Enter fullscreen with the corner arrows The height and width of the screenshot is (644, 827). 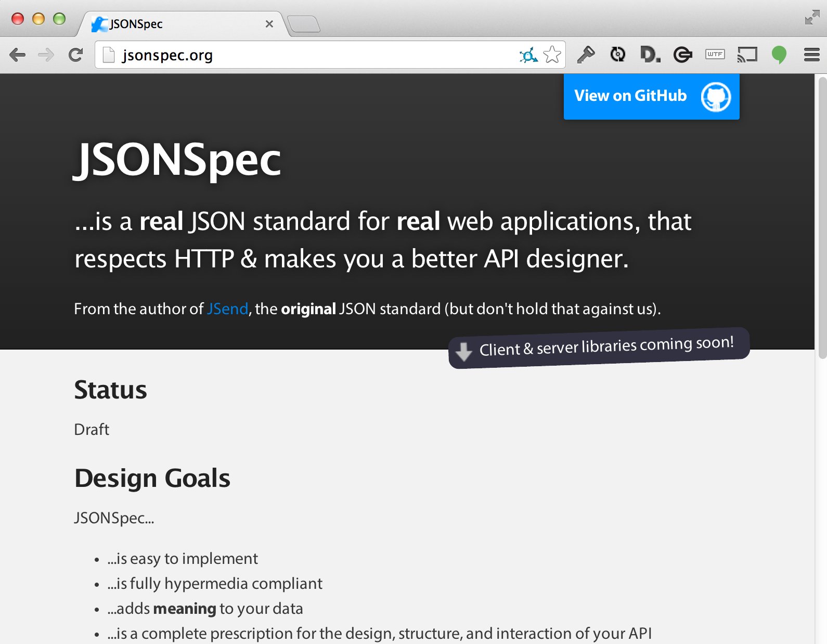[x=812, y=17]
